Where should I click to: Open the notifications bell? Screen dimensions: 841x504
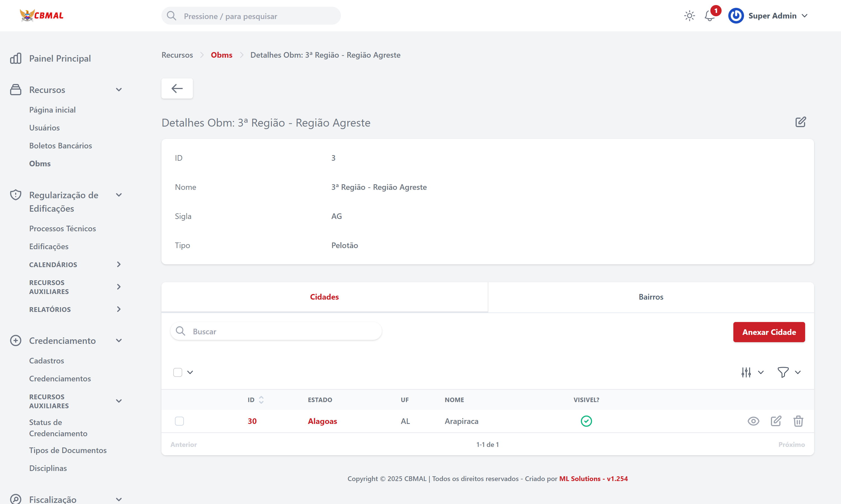pos(710,16)
